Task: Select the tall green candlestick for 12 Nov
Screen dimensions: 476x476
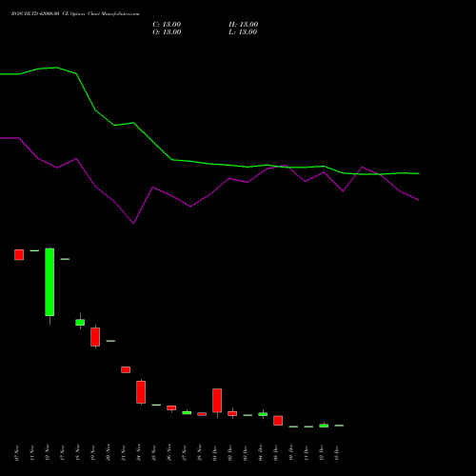Action: tap(50, 282)
